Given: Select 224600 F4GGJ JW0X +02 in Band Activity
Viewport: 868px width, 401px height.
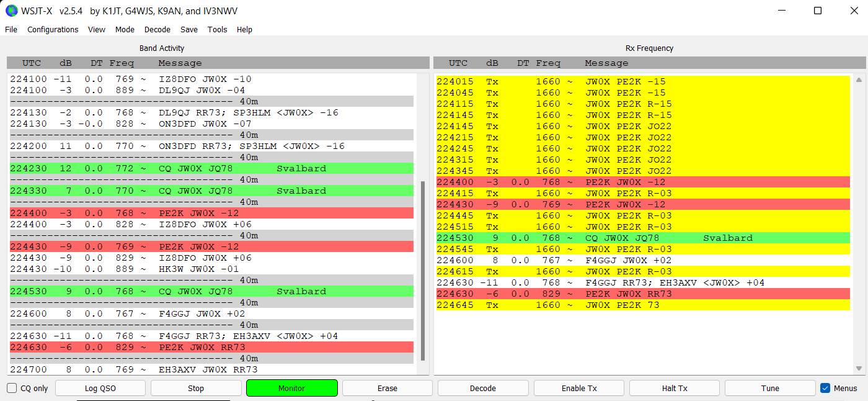Looking at the screenshot, I should click(x=211, y=313).
